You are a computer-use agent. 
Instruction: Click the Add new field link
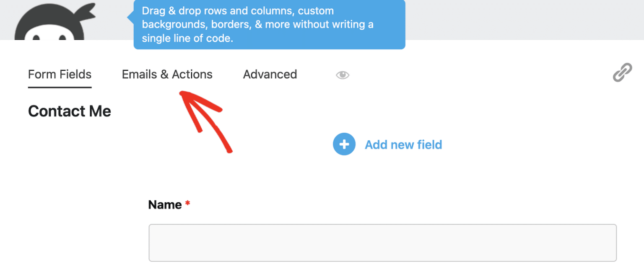point(403,144)
